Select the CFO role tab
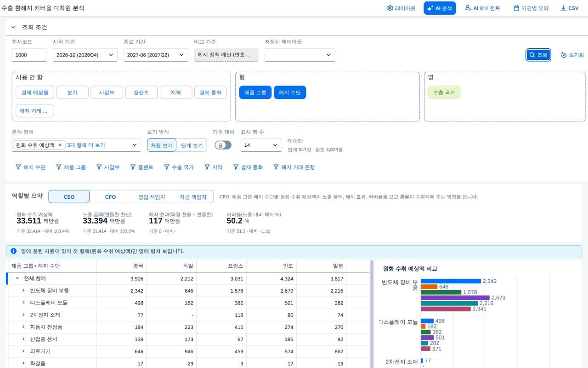Screen dimensions: 588x368 pyautogui.click(x=110, y=197)
